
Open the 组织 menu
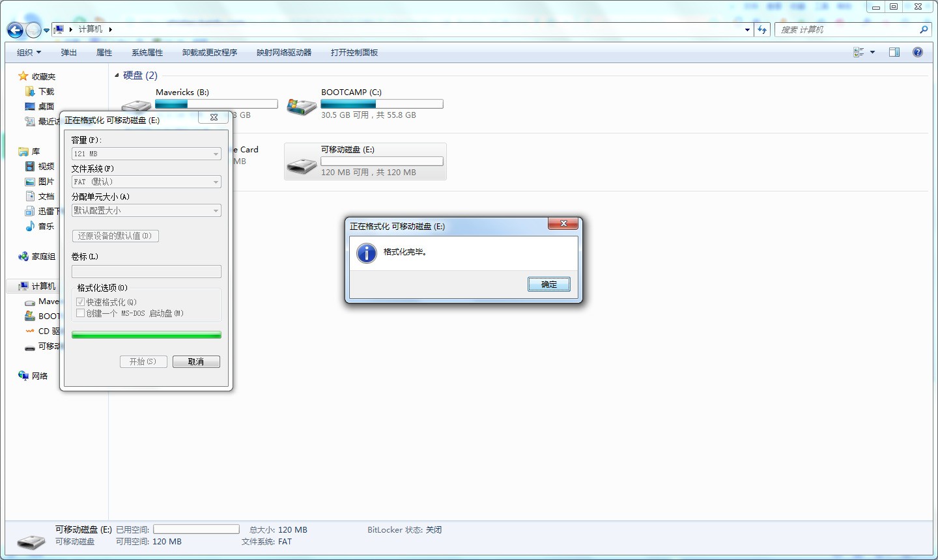29,53
